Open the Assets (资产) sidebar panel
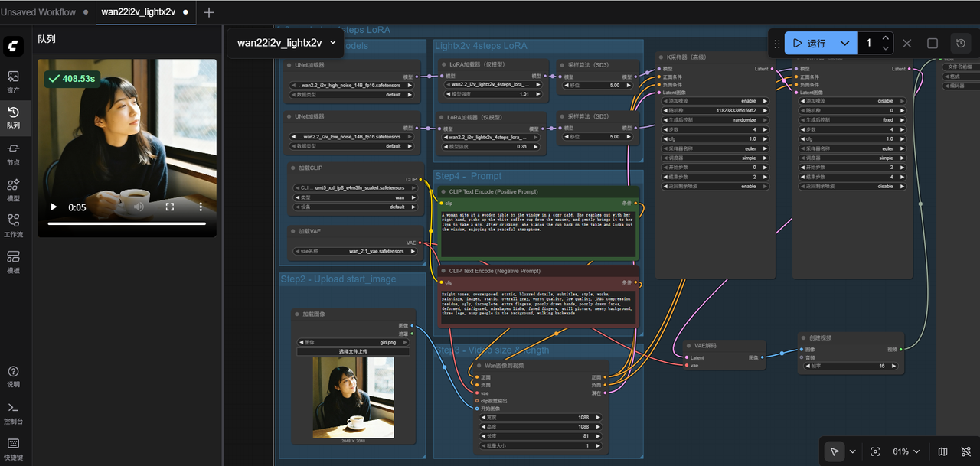The width and height of the screenshot is (980, 466). [13, 81]
